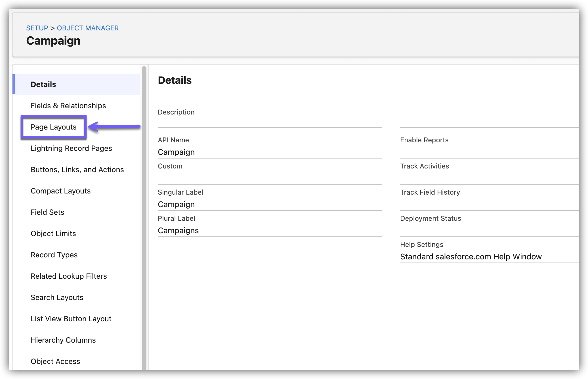Select Related Lookup Filters

69,276
